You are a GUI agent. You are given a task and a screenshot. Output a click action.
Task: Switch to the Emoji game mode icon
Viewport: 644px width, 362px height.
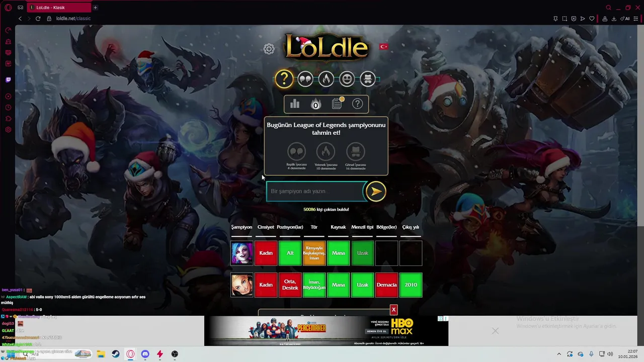pyautogui.click(x=347, y=79)
